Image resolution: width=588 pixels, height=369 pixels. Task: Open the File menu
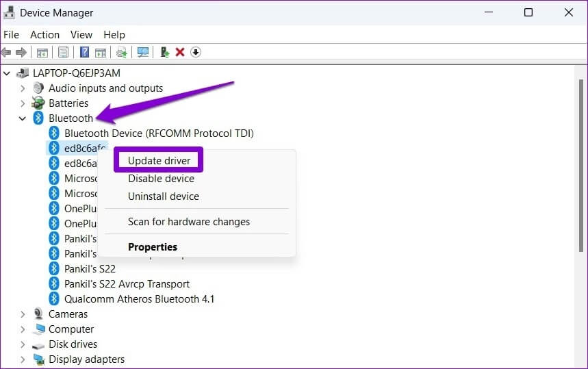(x=11, y=35)
